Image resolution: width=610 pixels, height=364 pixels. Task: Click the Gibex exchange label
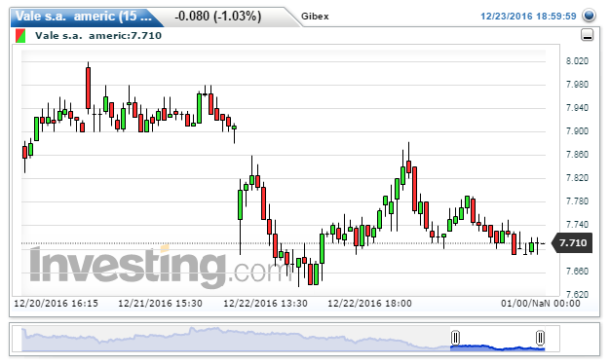pos(315,17)
